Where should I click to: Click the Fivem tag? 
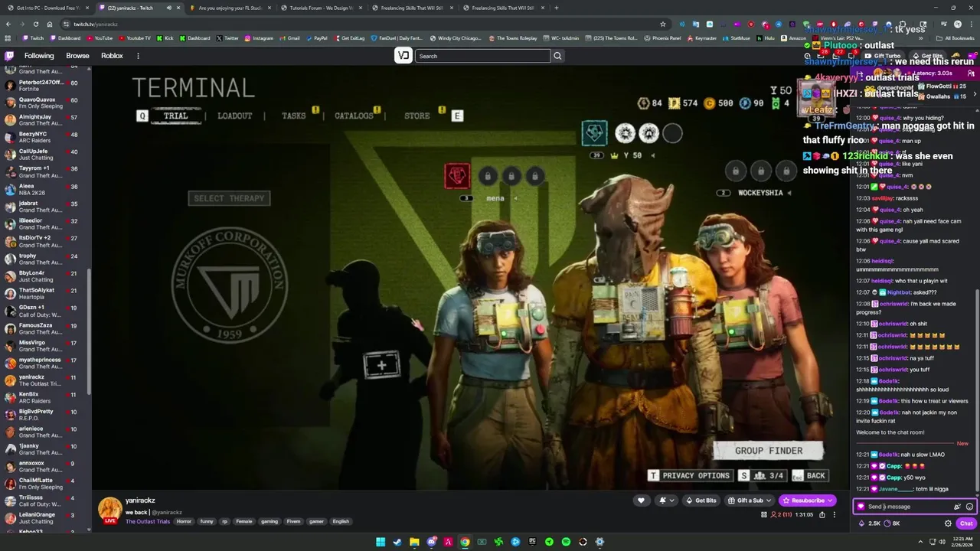[293, 521]
